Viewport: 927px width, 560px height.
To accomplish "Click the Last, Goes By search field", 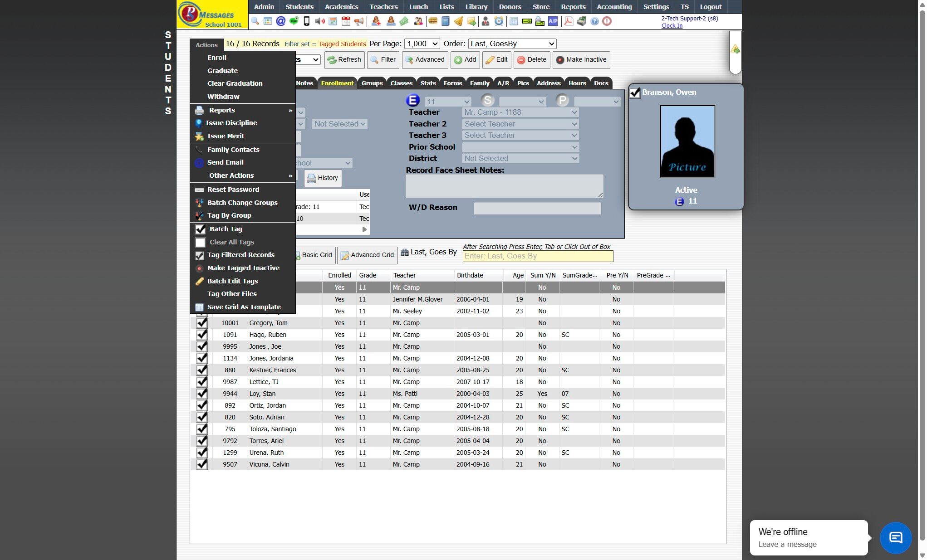I will (x=538, y=256).
